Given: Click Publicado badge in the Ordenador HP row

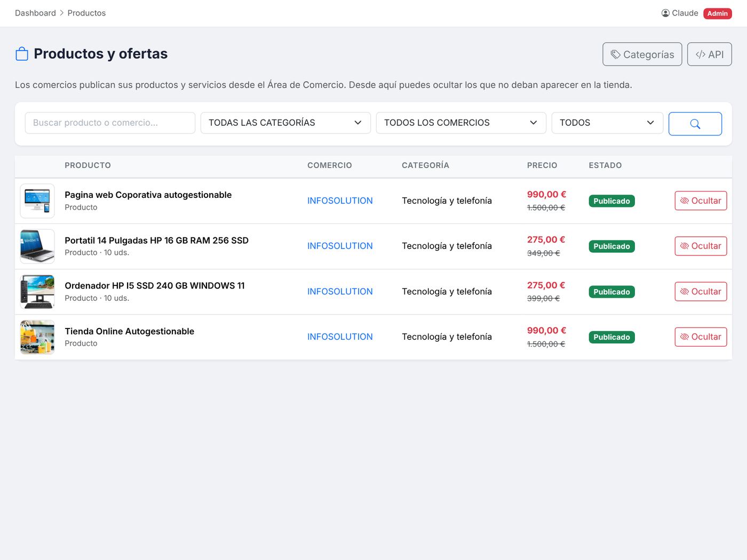Looking at the screenshot, I should (611, 292).
